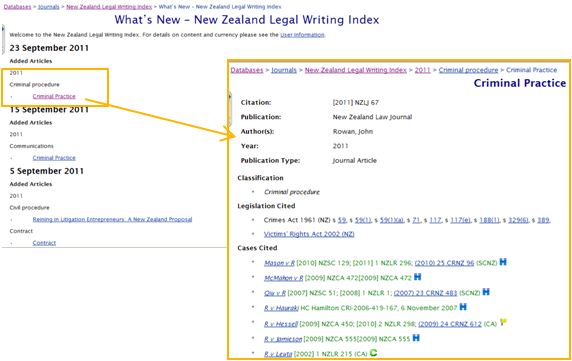Open the Mason v R case link

(279, 263)
